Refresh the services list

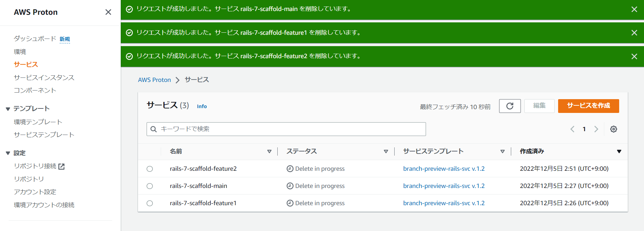[x=510, y=106]
